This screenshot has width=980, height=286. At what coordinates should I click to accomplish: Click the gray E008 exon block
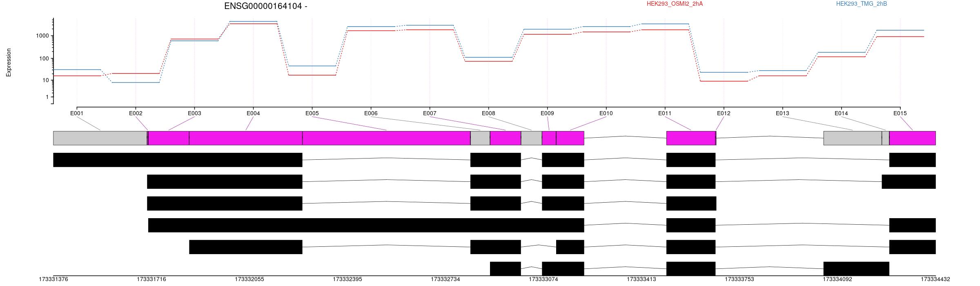(x=532, y=138)
